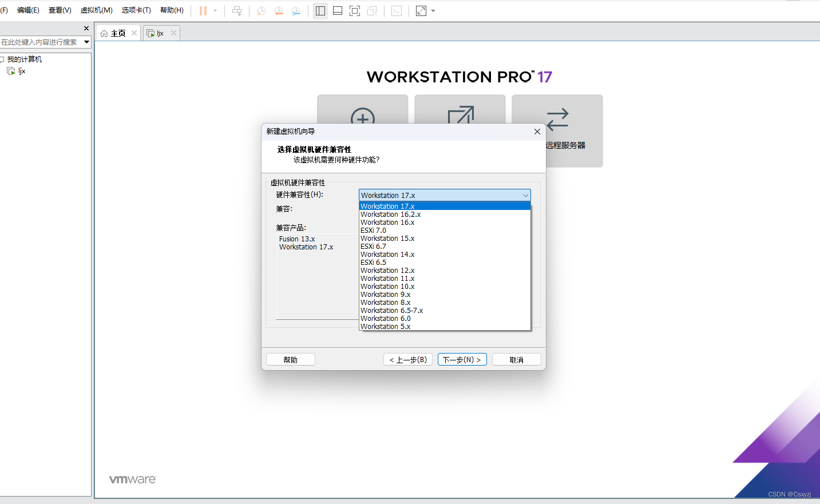Select Workstation 10.x from the list
Image resolution: width=820 pixels, height=504 pixels.
(x=445, y=287)
